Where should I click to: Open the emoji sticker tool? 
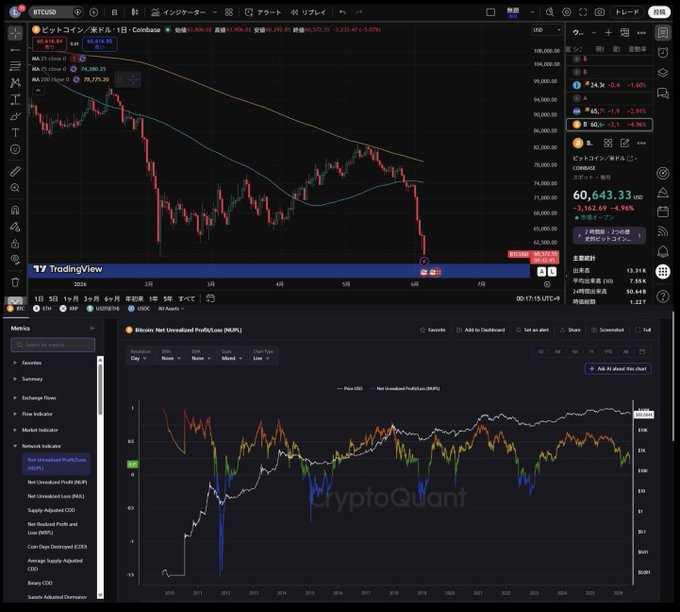15,150
